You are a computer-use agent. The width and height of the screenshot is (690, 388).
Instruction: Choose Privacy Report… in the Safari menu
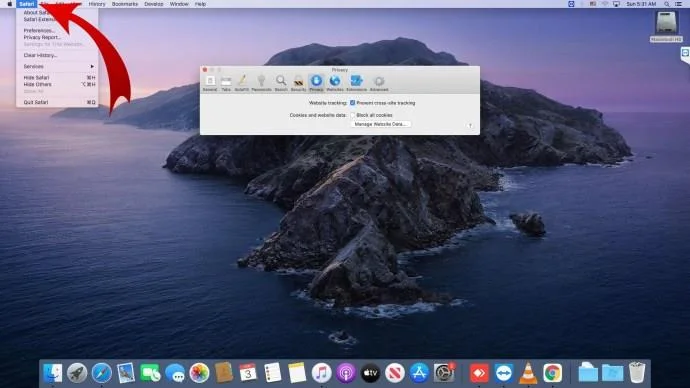pyautogui.click(x=57, y=37)
